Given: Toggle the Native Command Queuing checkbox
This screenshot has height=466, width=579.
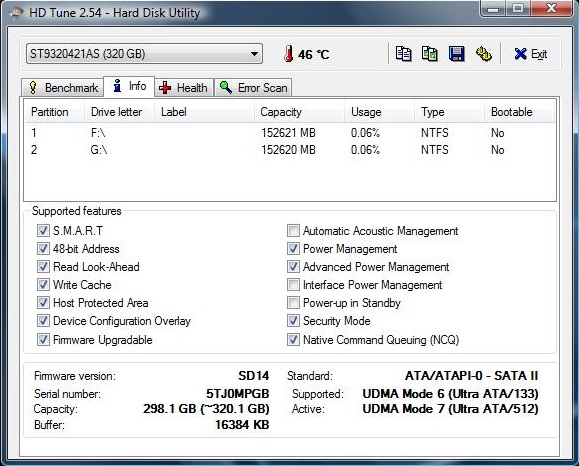Looking at the screenshot, I should point(293,339).
